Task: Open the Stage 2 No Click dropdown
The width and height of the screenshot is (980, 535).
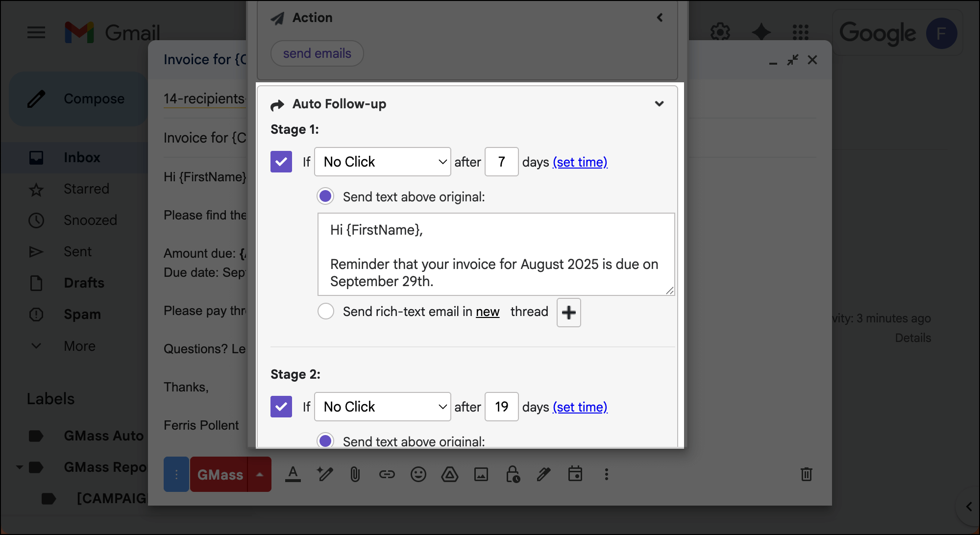Action: coord(382,407)
